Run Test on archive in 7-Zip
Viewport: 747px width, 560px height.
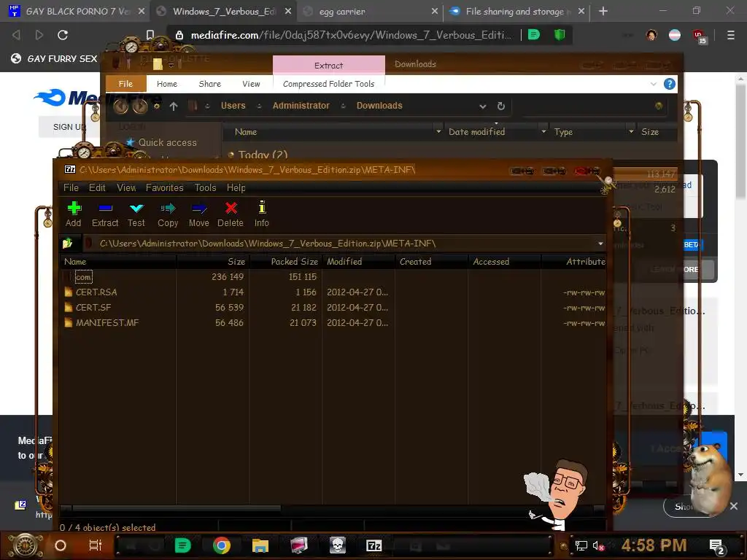(136, 214)
